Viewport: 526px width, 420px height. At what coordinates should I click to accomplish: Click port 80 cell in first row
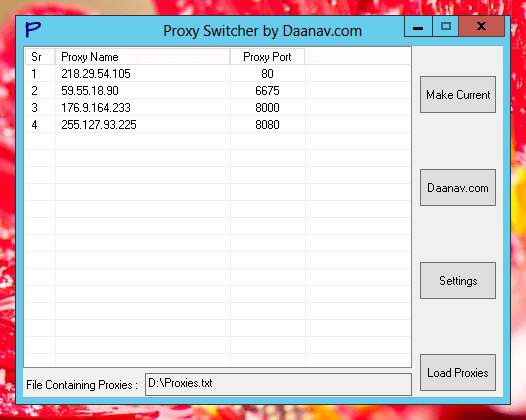click(x=267, y=74)
